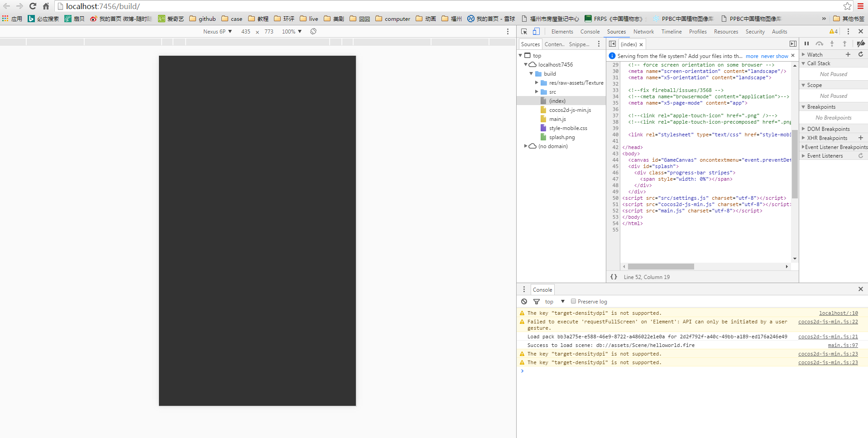Expand the DOM Breakpoints section
868x438 pixels.
pyautogui.click(x=828, y=129)
